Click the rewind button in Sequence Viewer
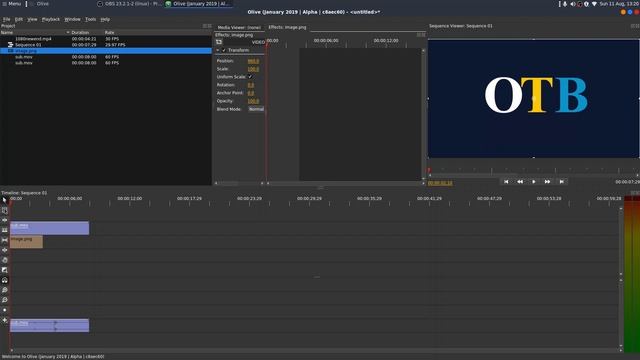This screenshot has height=360, width=640. pyautogui.click(x=520, y=182)
